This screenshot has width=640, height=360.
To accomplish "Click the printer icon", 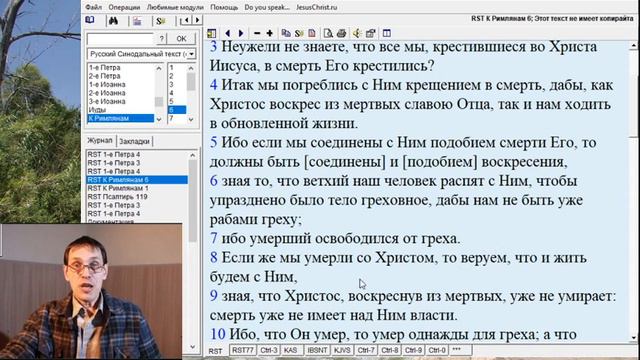I will (342, 33).
